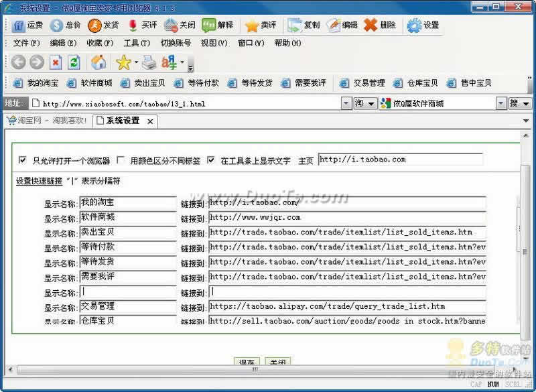
Task: Open the 收藏(F) menu
Action: pos(100,43)
